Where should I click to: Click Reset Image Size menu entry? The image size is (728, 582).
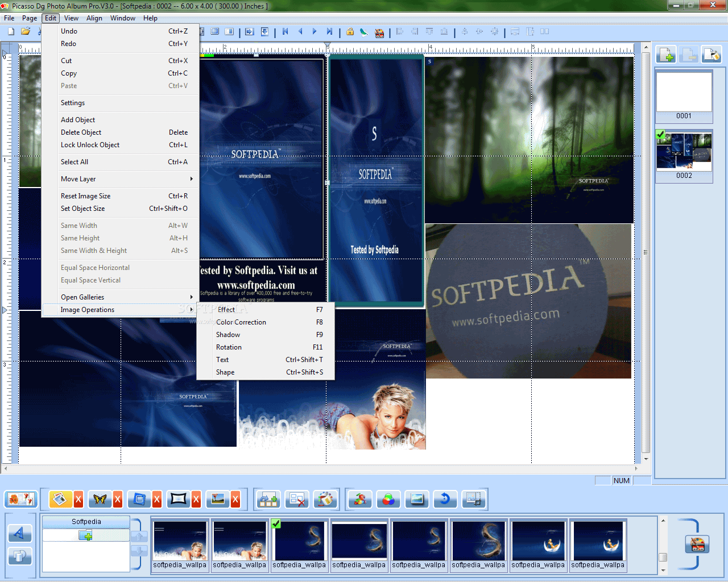click(121, 196)
